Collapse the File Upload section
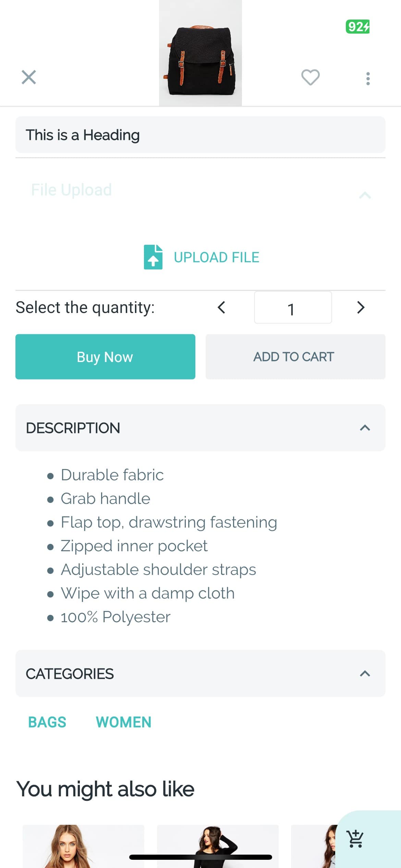The image size is (401, 868). point(366,195)
